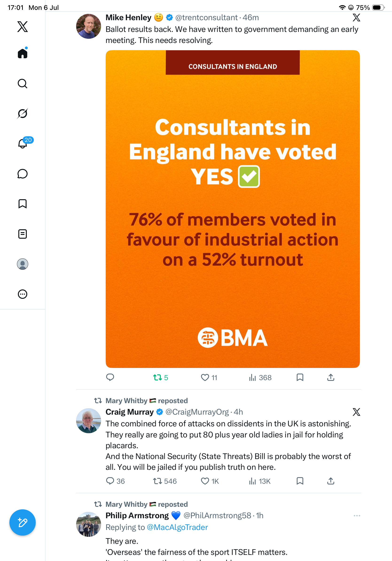Viewport: 392px width, 561px height.
Task: Open the Grok icon in sidebar
Action: click(23, 113)
